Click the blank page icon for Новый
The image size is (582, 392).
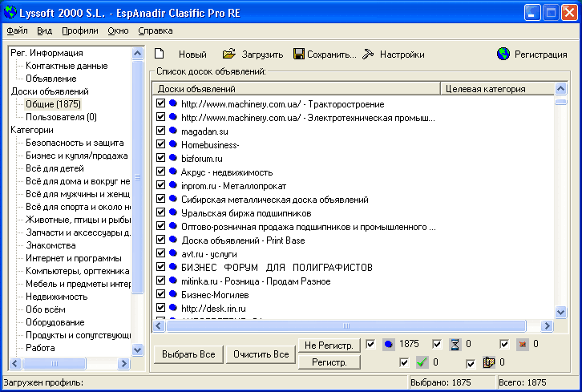click(x=160, y=54)
